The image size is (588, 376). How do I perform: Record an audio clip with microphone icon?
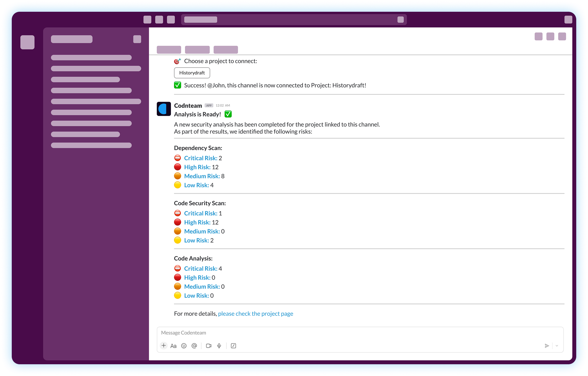tap(219, 346)
